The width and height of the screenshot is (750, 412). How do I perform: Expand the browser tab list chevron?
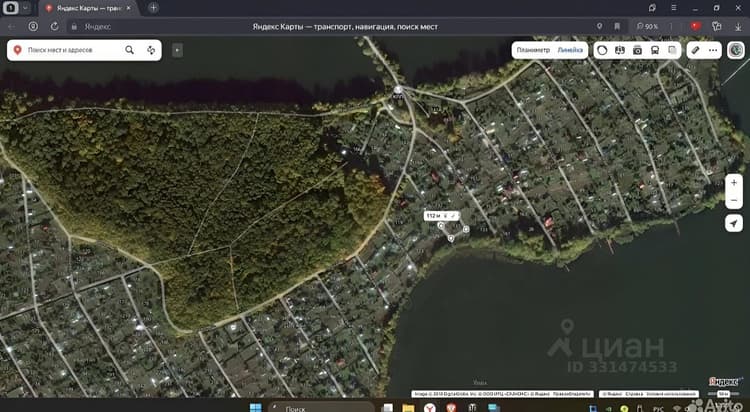click(26, 8)
